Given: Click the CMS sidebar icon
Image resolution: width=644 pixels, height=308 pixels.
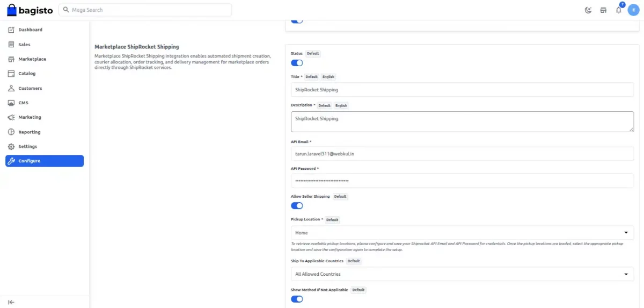Looking at the screenshot, I should pyautogui.click(x=11, y=103).
